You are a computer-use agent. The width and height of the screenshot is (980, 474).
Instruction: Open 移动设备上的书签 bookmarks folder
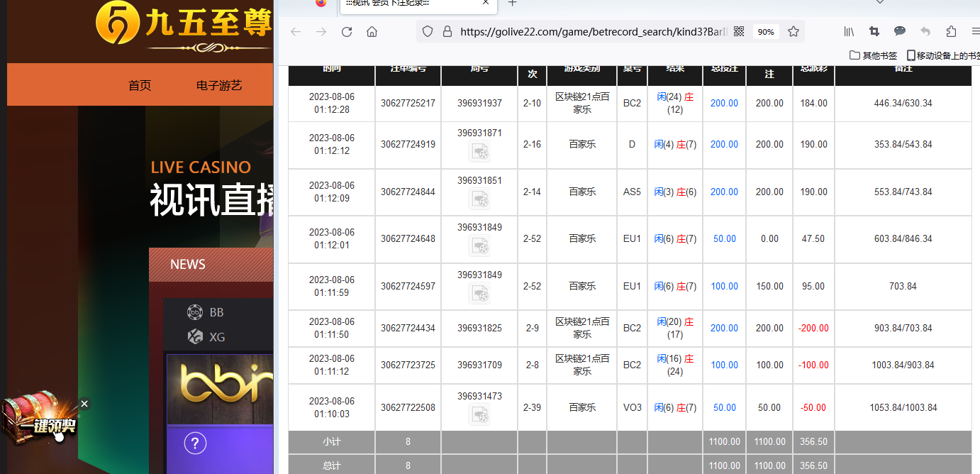pos(943,55)
